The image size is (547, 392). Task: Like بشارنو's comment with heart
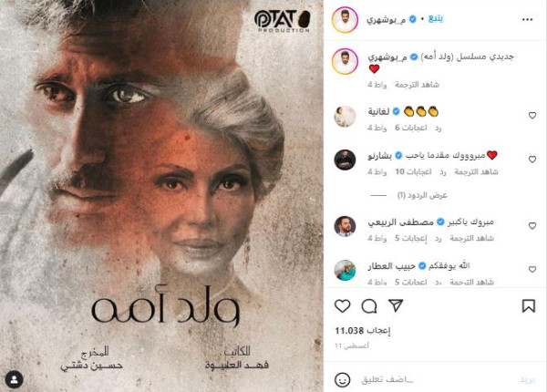[532, 159]
